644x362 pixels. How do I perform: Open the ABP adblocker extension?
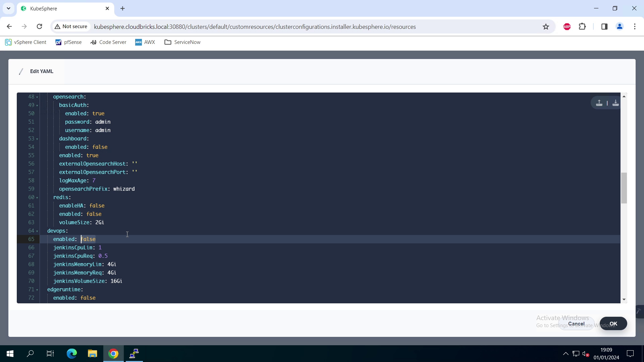[567, 27]
